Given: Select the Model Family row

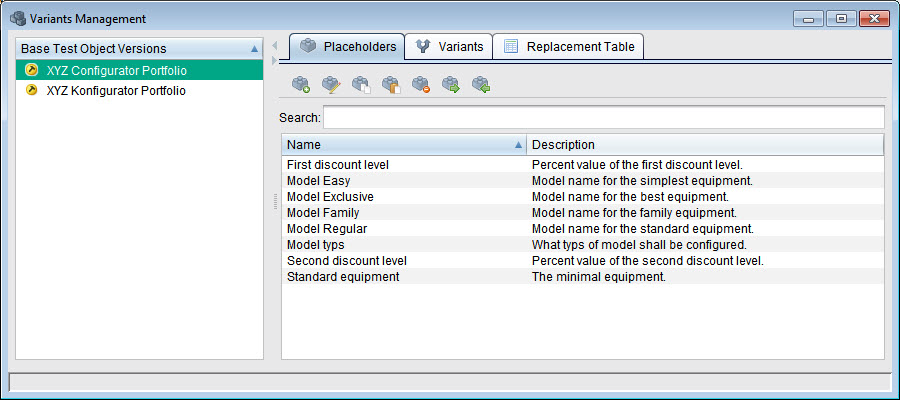Looking at the screenshot, I should 583,212.
